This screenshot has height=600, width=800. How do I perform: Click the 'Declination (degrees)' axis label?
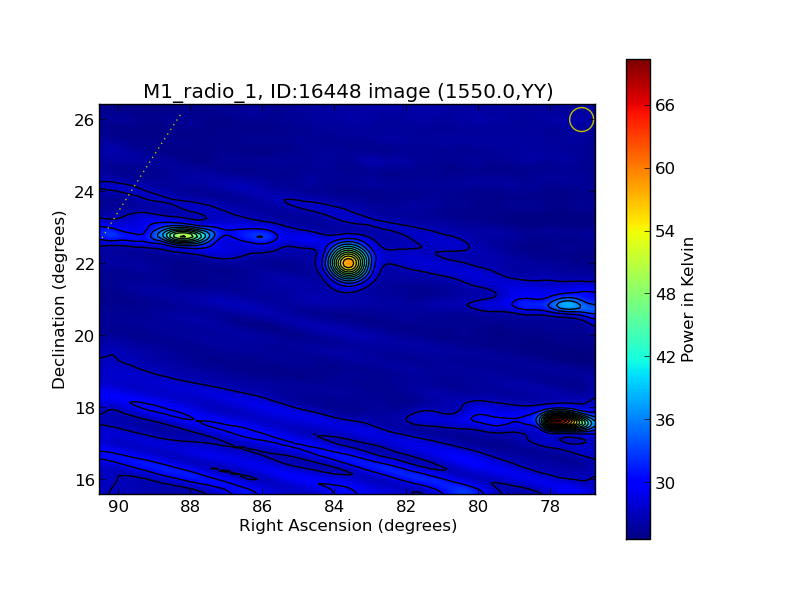point(59,300)
